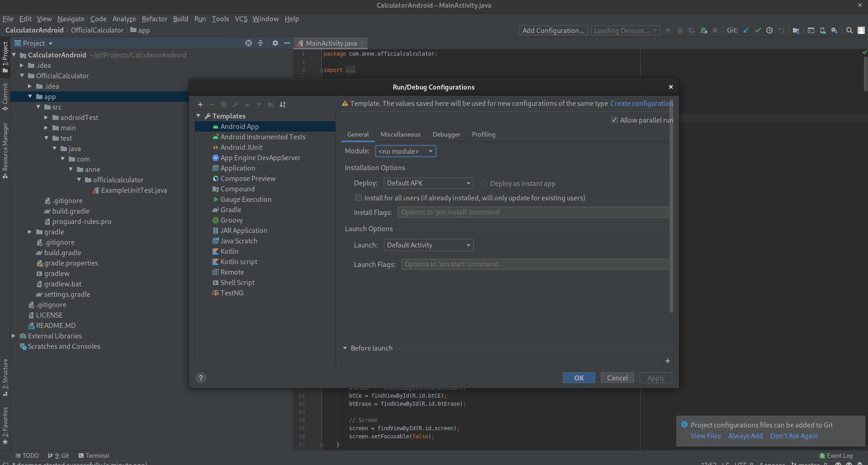Click the Launch Flags input field
868x465 pixels.
pyautogui.click(x=535, y=264)
